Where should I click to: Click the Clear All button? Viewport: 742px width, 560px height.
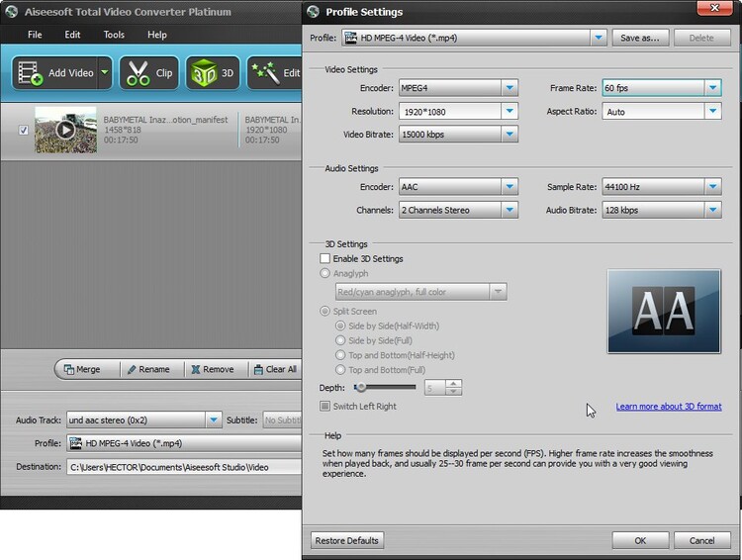pos(275,369)
